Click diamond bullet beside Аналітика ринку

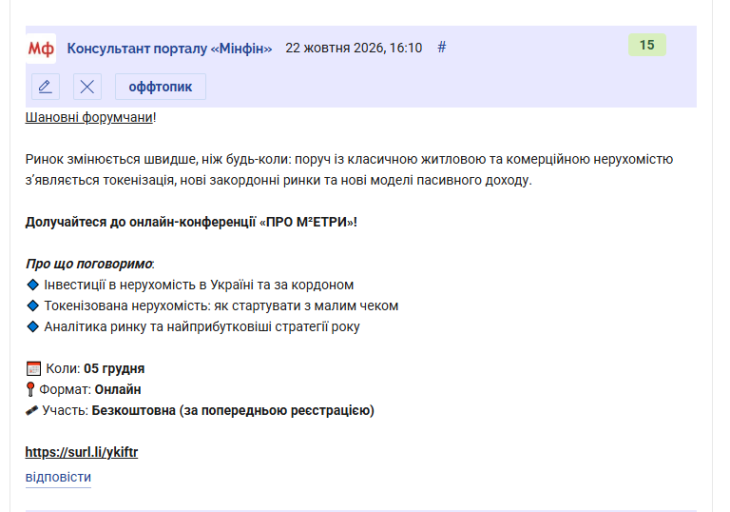tap(33, 326)
